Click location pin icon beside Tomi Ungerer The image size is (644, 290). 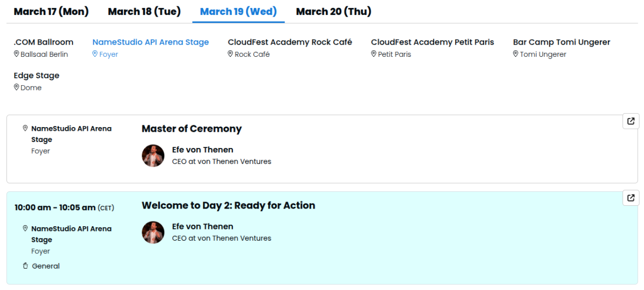[x=516, y=54]
